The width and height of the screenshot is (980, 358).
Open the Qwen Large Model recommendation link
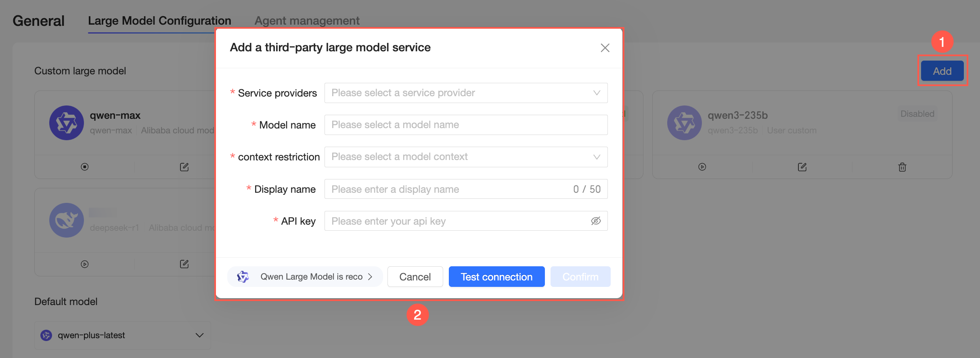coord(305,277)
